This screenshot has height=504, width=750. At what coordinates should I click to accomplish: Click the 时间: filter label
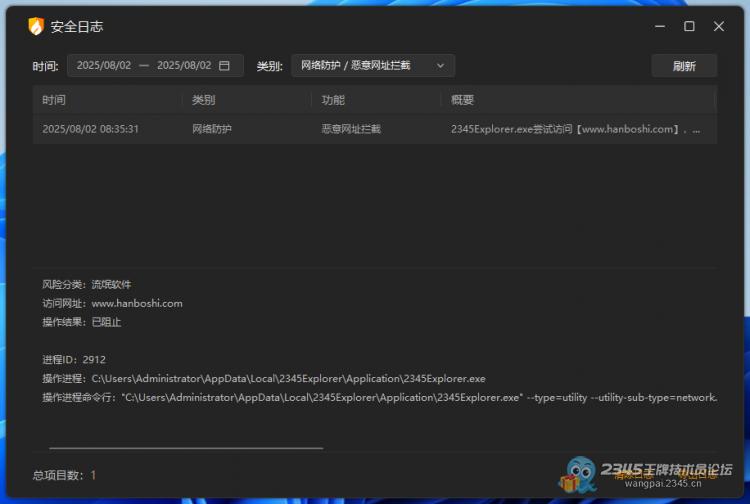tap(45, 66)
